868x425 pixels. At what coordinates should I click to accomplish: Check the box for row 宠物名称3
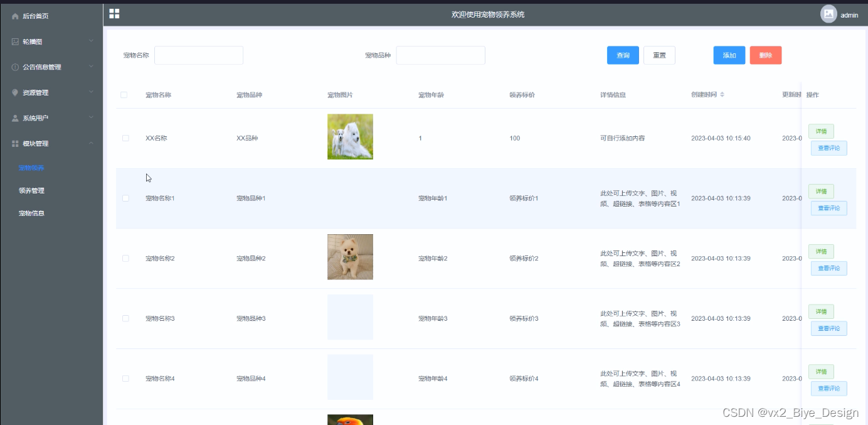click(125, 319)
